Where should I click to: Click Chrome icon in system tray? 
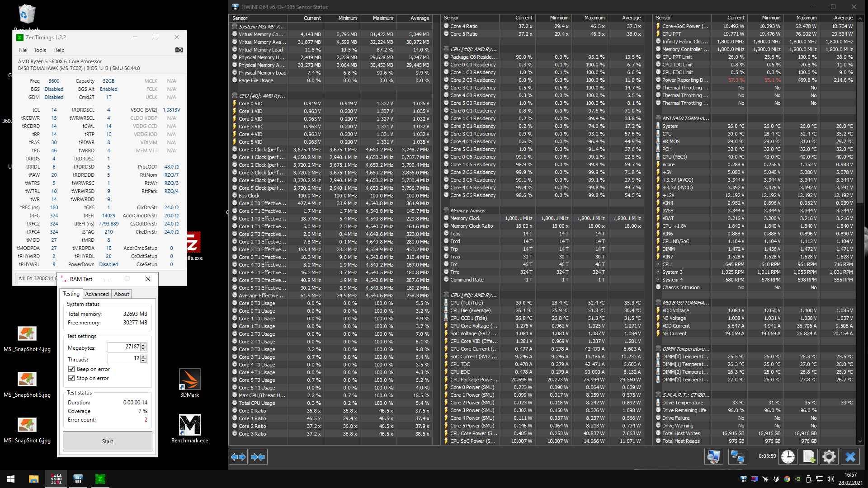[787, 479]
